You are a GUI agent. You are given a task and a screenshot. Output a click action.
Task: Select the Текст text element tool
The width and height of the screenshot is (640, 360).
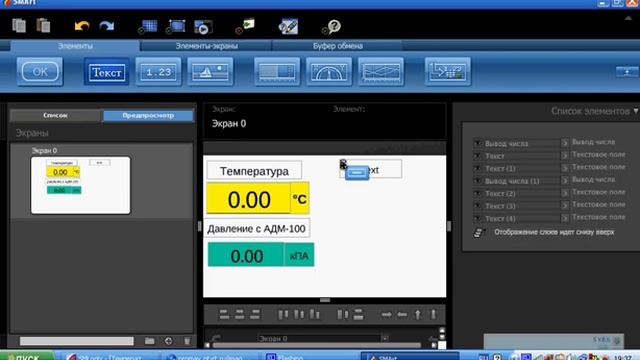107,72
